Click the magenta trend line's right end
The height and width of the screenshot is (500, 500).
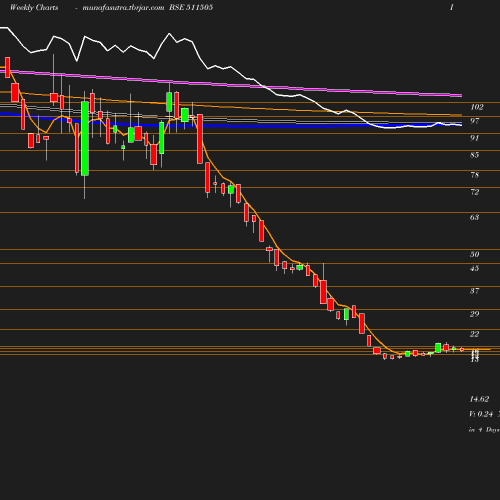[461, 96]
